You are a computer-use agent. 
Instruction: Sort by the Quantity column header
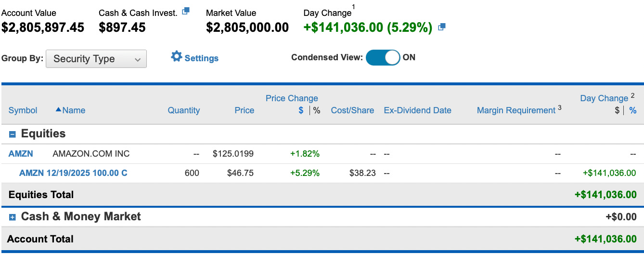[183, 110]
